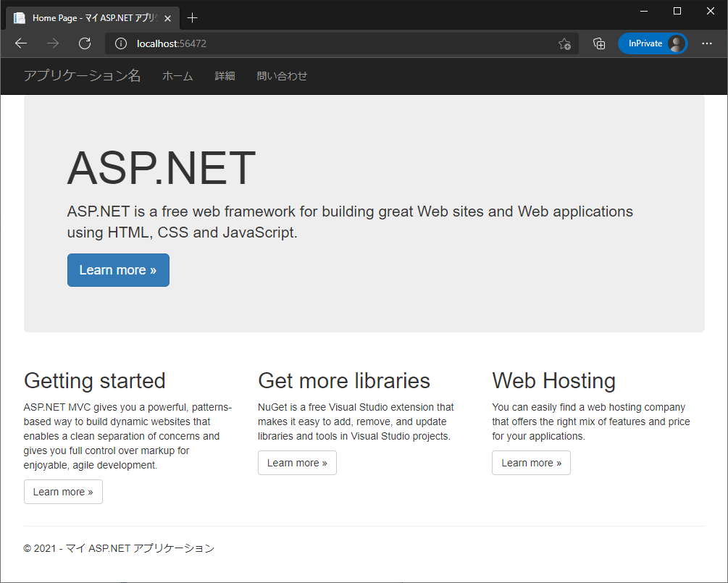Click the site information icon in address bar

[x=121, y=43]
